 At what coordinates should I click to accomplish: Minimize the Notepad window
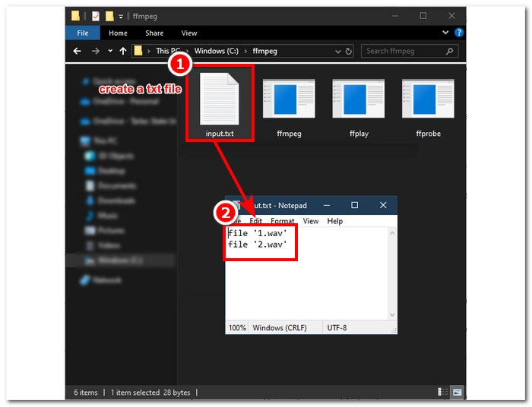point(326,205)
